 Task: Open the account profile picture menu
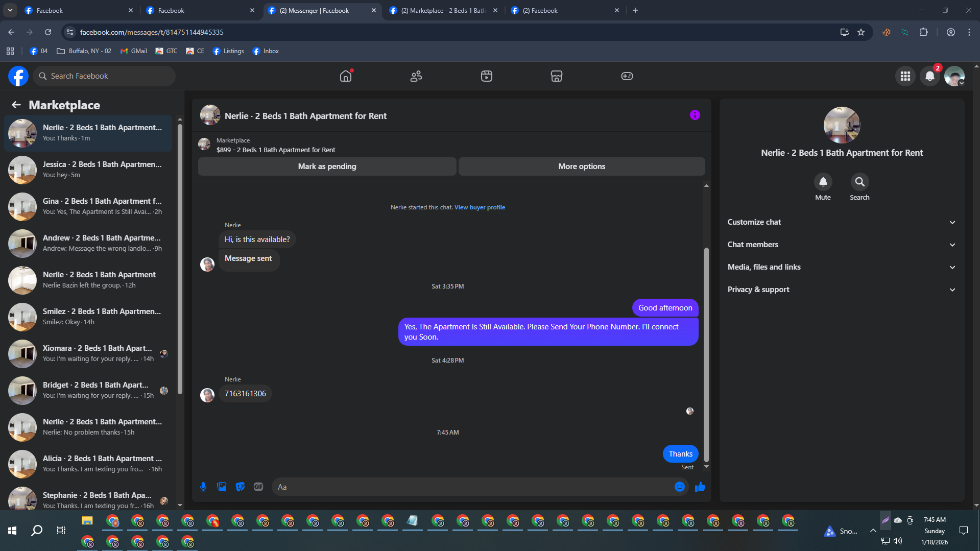pyautogui.click(x=954, y=76)
